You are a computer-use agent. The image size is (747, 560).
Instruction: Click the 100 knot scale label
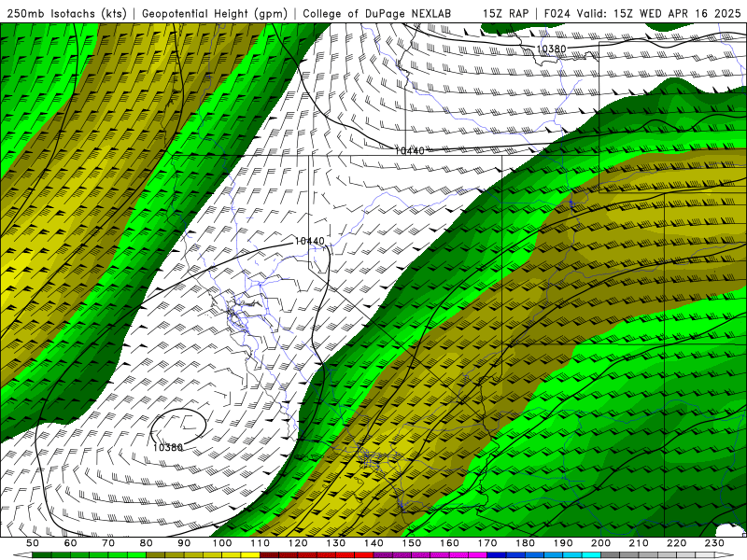[x=222, y=543]
